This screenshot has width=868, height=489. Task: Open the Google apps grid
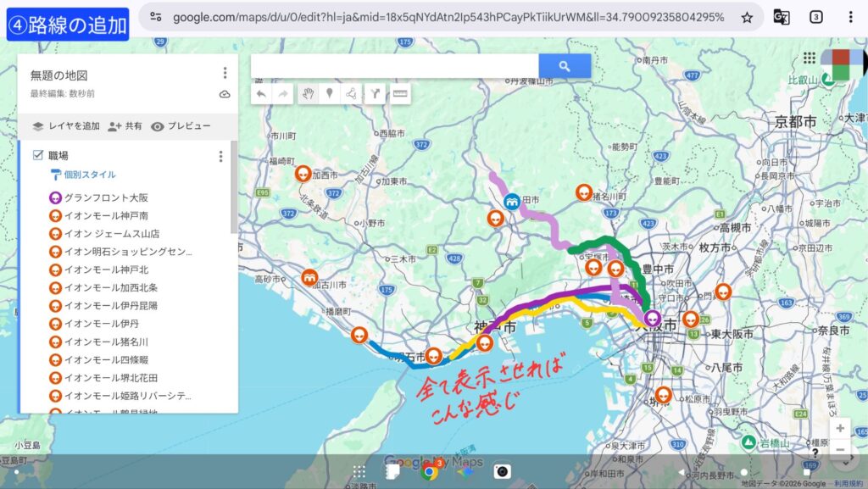809,58
